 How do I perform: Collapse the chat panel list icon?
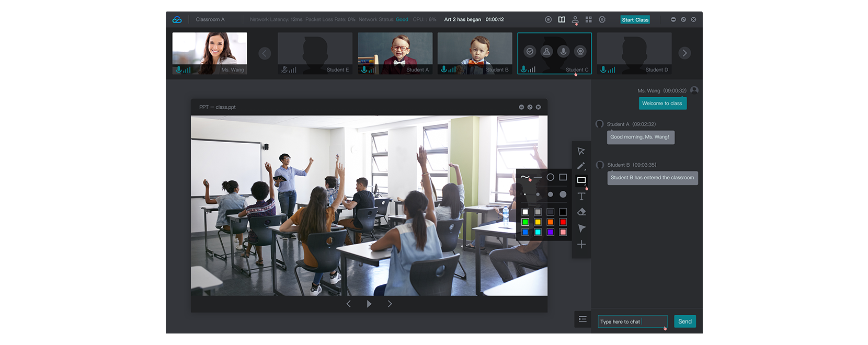tap(583, 319)
